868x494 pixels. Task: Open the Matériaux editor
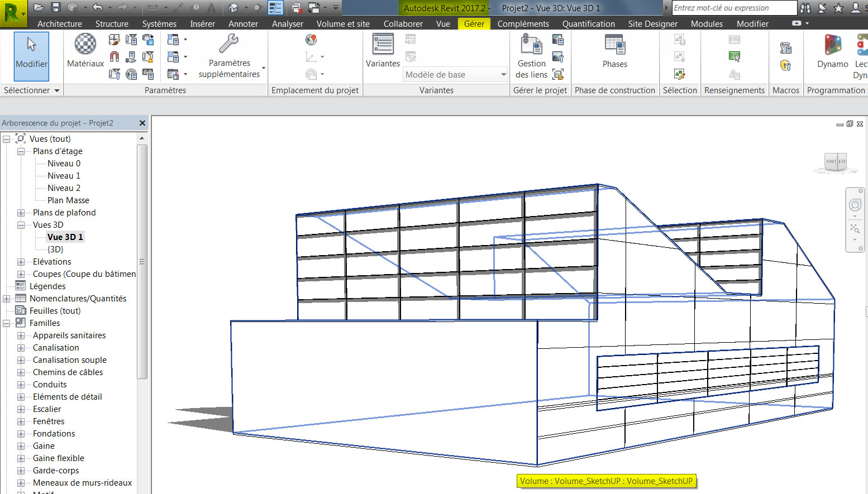pos(84,53)
